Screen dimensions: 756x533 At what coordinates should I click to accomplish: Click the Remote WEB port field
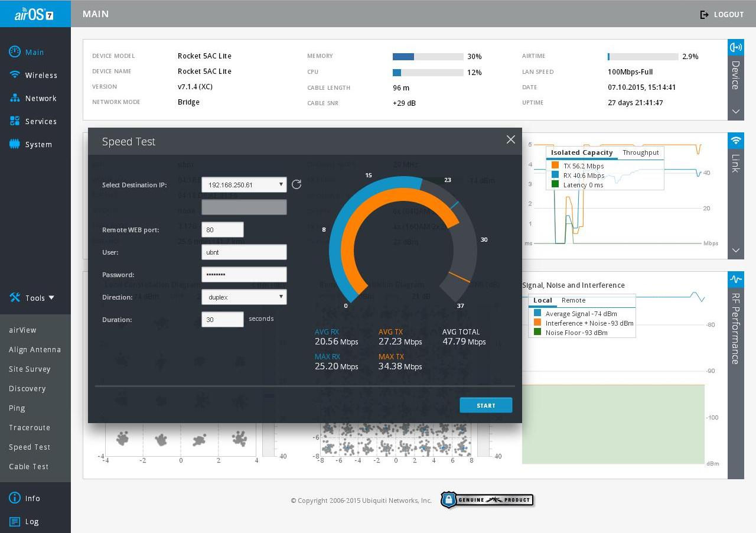pos(223,229)
